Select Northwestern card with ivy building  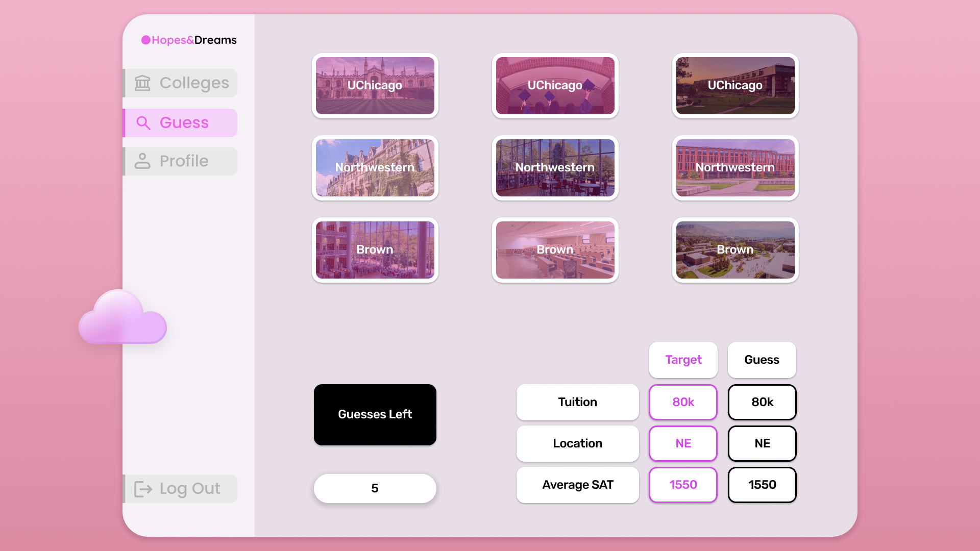pyautogui.click(x=375, y=168)
